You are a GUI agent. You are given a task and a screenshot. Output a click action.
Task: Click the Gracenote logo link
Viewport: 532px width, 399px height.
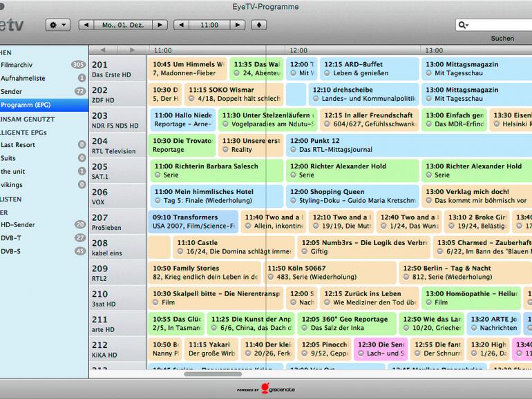click(x=266, y=389)
